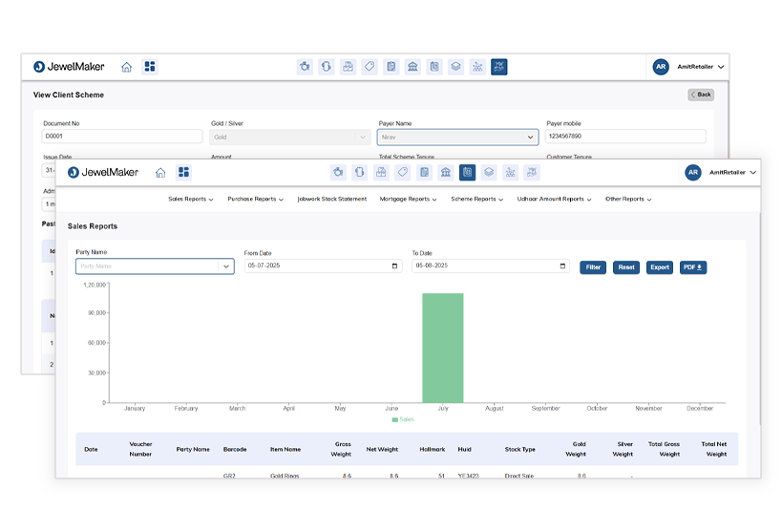Image resolution: width=782 pixels, height=532 pixels.
Task: Click the highlighted reports icon in the Sales Reports toolbar
Action: [467, 173]
